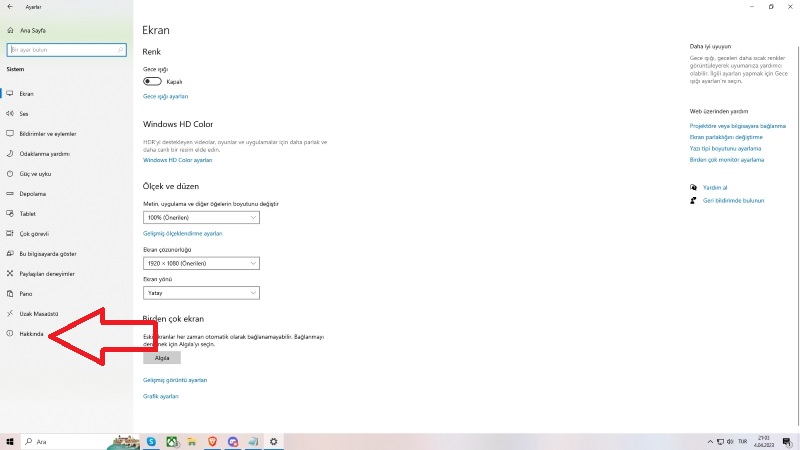Show hidden system tray icons

[x=710, y=442]
